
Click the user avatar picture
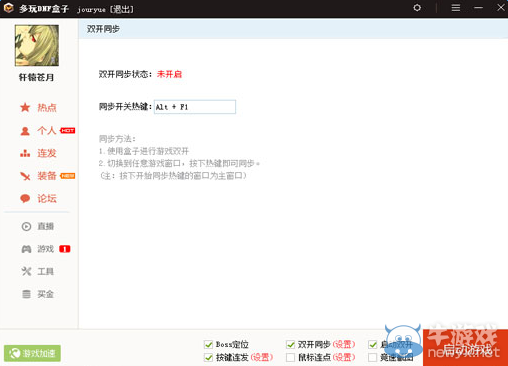click(x=37, y=45)
